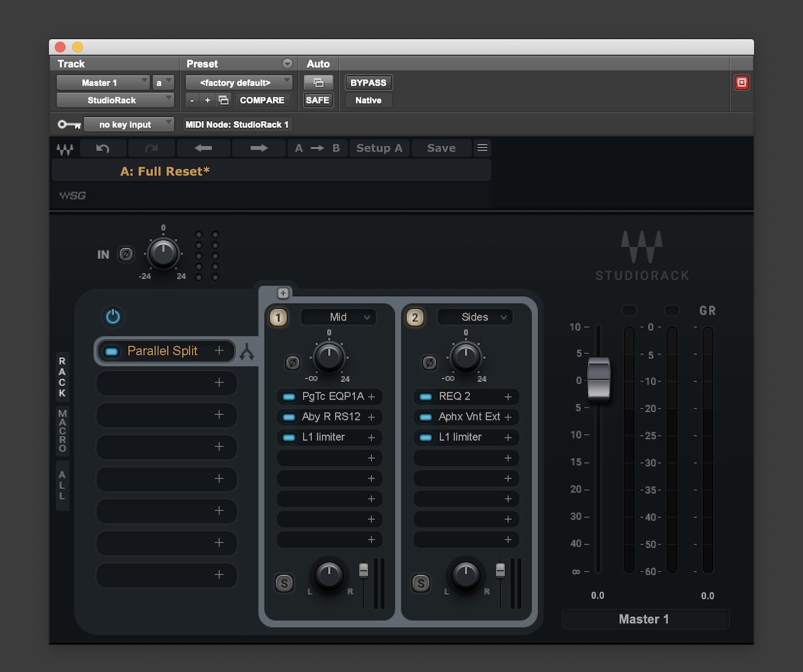The width and height of the screenshot is (803, 672).
Task: Open insert position 'a' selector
Action: click(x=163, y=83)
